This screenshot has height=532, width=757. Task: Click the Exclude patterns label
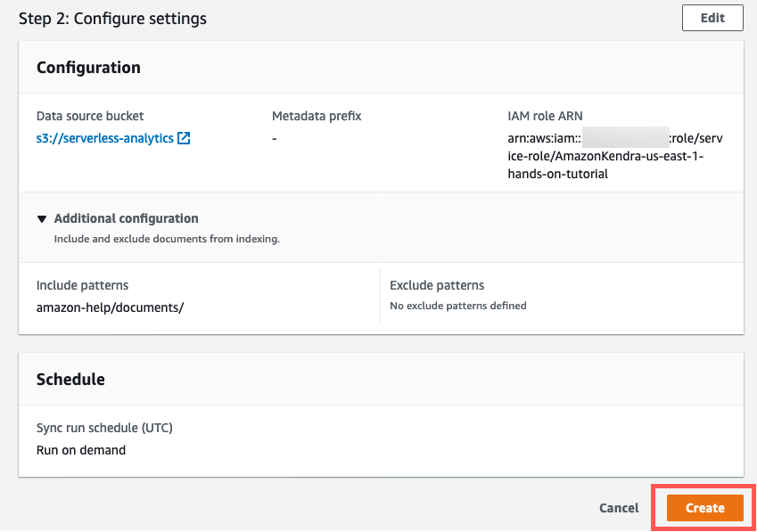pyautogui.click(x=437, y=285)
